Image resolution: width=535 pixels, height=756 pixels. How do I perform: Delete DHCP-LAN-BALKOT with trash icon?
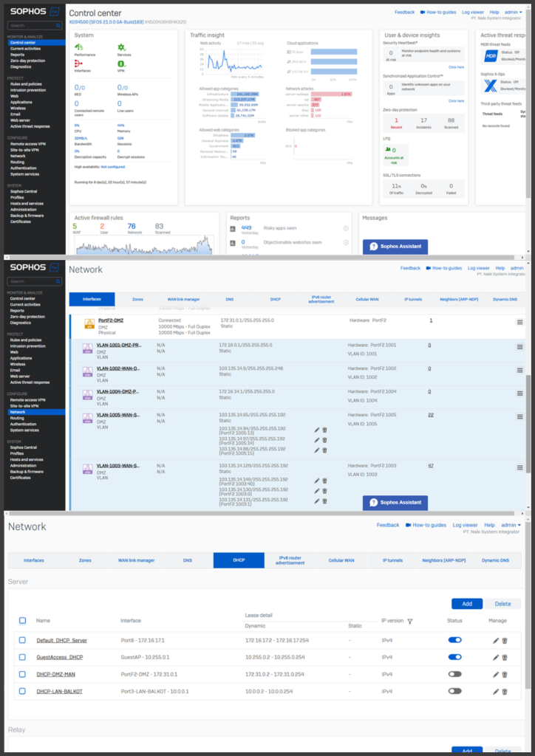[x=505, y=692]
